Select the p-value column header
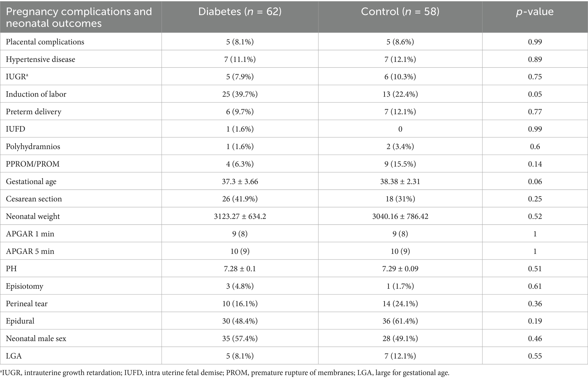Screen dimensions: 588x379 click(535, 12)
